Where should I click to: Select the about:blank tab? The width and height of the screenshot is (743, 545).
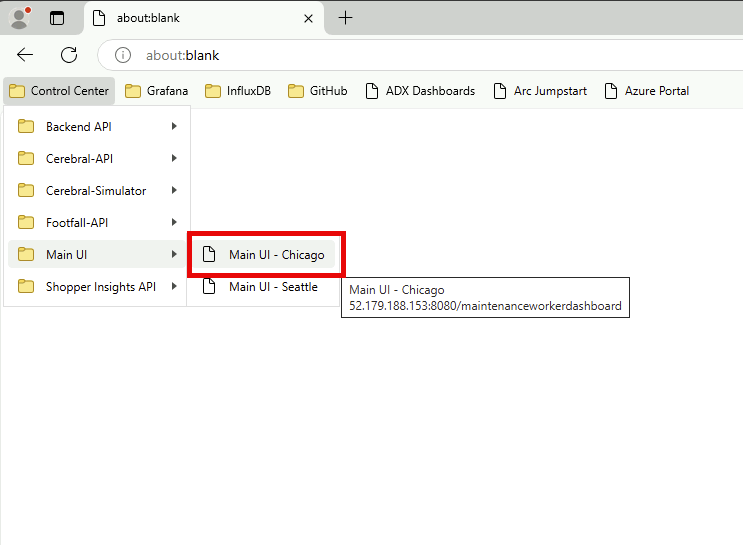[x=204, y=18]
